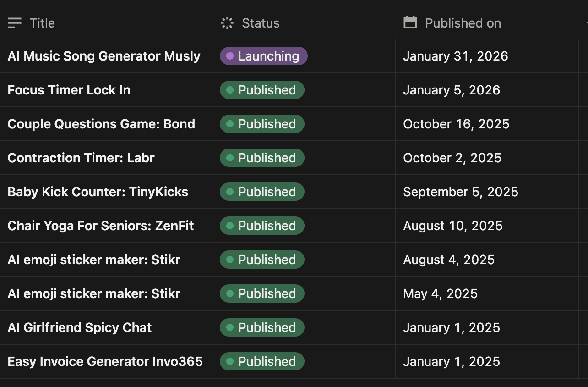588x387 pixels.
Task: Open Contraction Timer: Labr row title
Action: (81, 158)
